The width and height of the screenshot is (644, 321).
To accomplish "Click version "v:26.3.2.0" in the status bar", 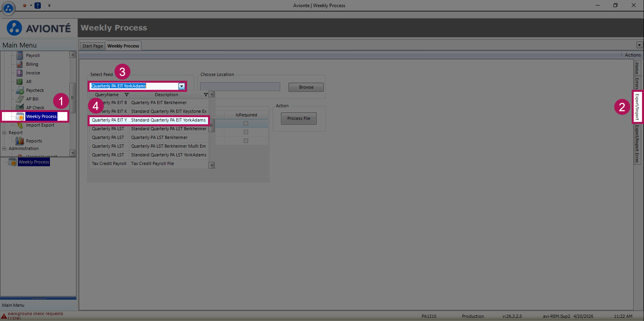I will click(512, 316).
